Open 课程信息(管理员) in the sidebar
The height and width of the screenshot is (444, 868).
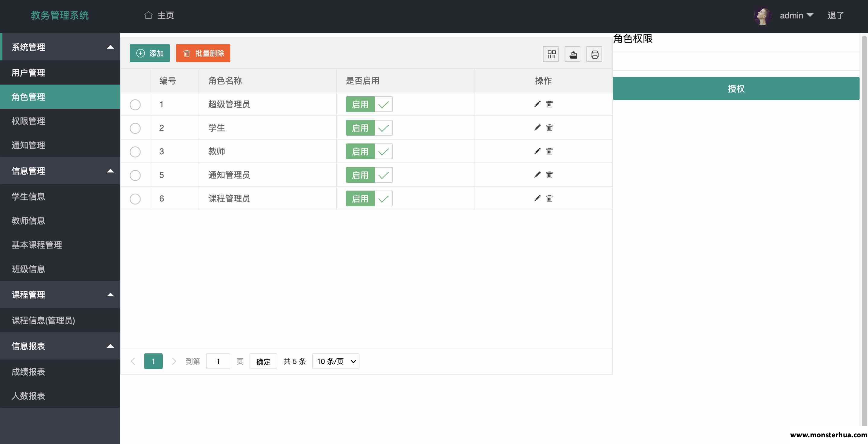pyautogui.click(x=60, y=320)
